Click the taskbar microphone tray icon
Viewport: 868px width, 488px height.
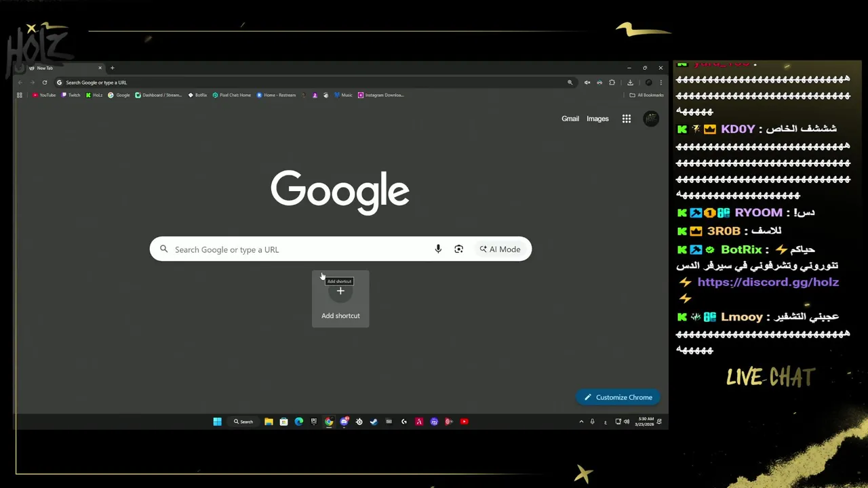592,422
